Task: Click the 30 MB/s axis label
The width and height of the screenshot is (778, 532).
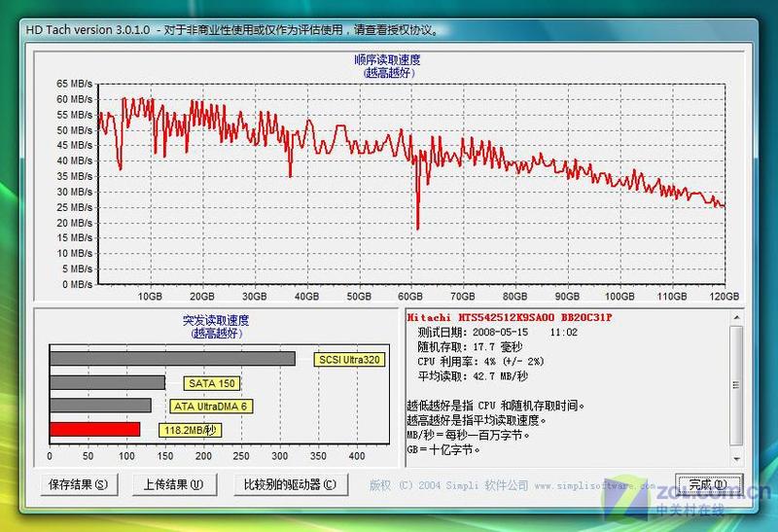Action: (75, 192)
